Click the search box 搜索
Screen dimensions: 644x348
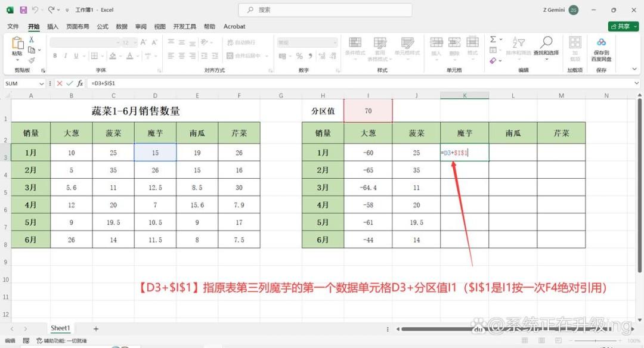(326, 10)
